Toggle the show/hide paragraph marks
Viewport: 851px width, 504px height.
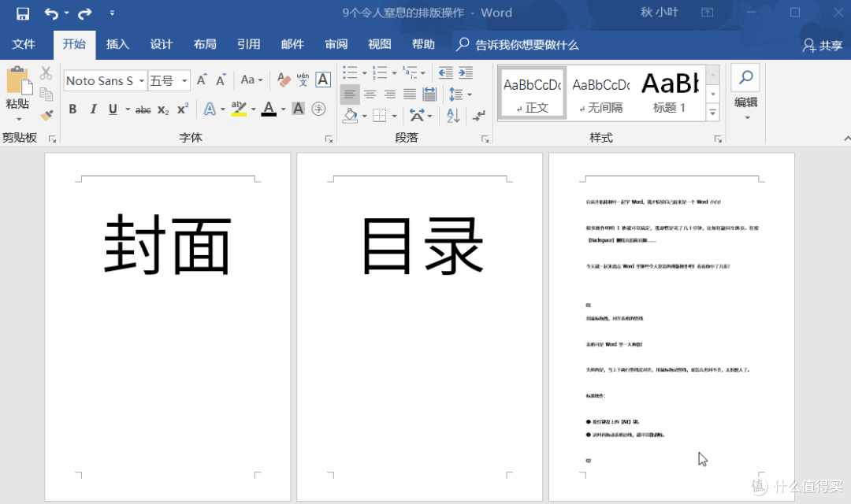(478, 115)
